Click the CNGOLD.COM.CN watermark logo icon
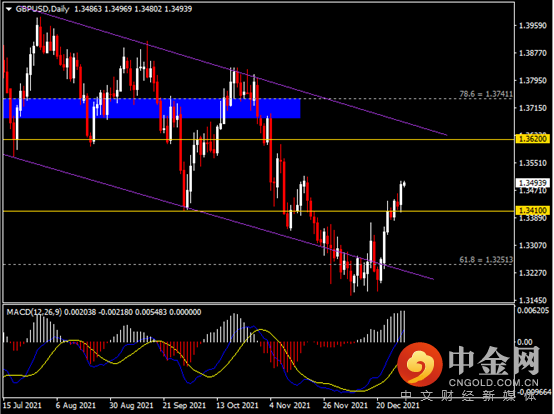 coord(420,364)
